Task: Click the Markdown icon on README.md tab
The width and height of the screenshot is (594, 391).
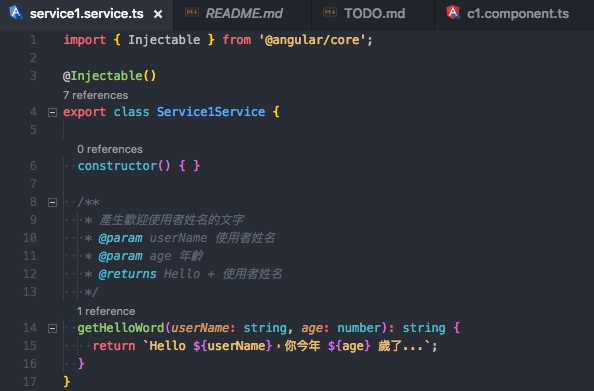Action: point(192,13)
